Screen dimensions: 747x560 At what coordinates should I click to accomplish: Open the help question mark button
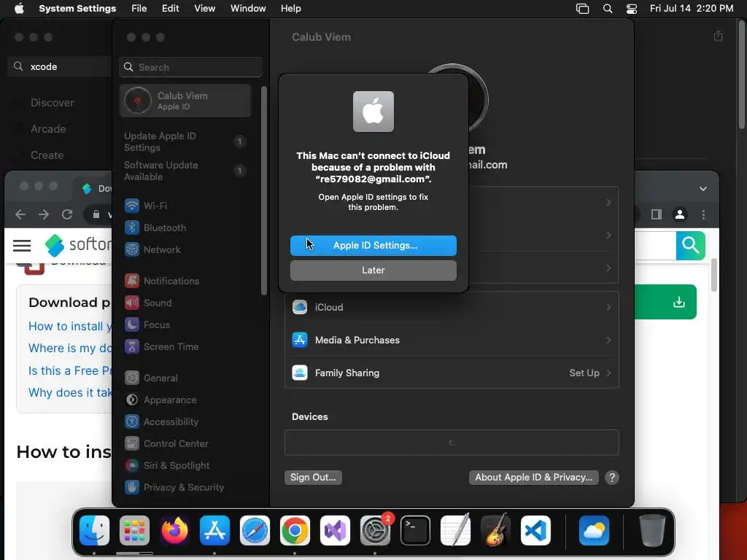pyautogui.click(x=612, y=478)
